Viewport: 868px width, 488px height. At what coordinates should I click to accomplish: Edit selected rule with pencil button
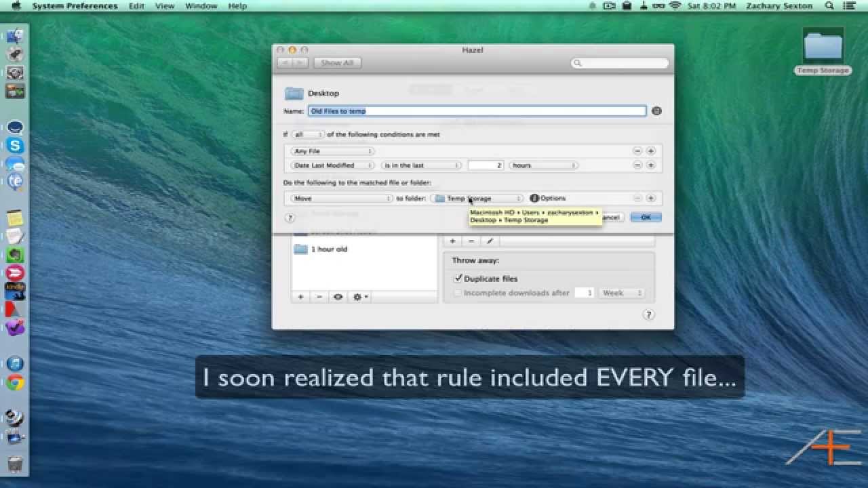point(490,241)
